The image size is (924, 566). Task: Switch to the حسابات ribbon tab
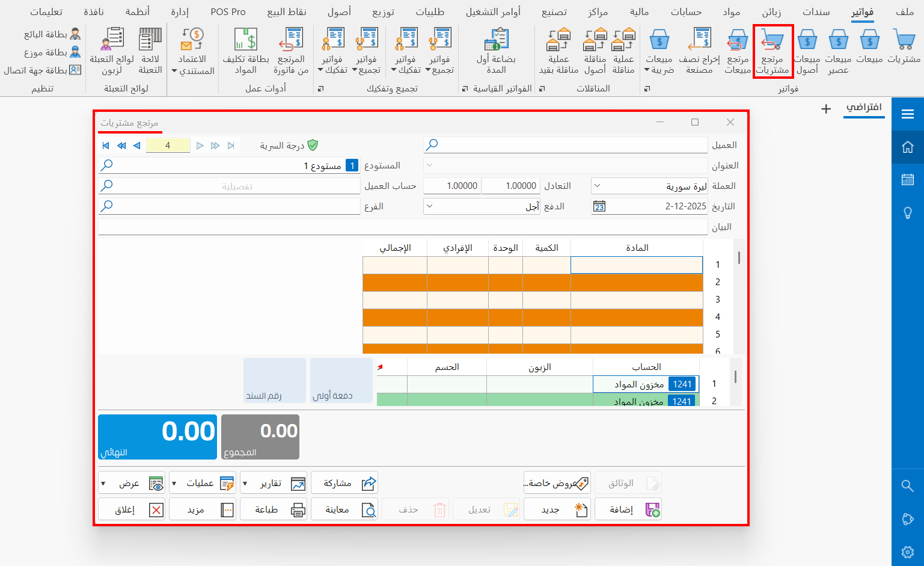[x=686, y=11]
